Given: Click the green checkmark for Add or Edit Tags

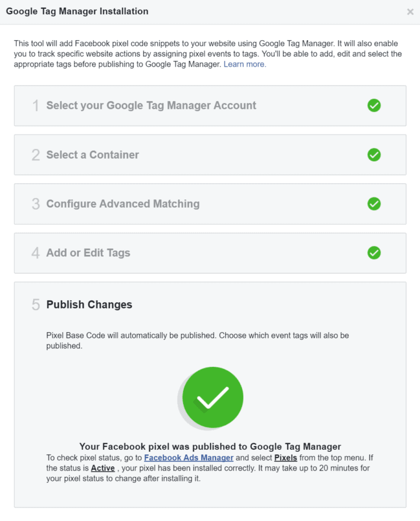Looking at the screenshot, I should click(374, 253).
